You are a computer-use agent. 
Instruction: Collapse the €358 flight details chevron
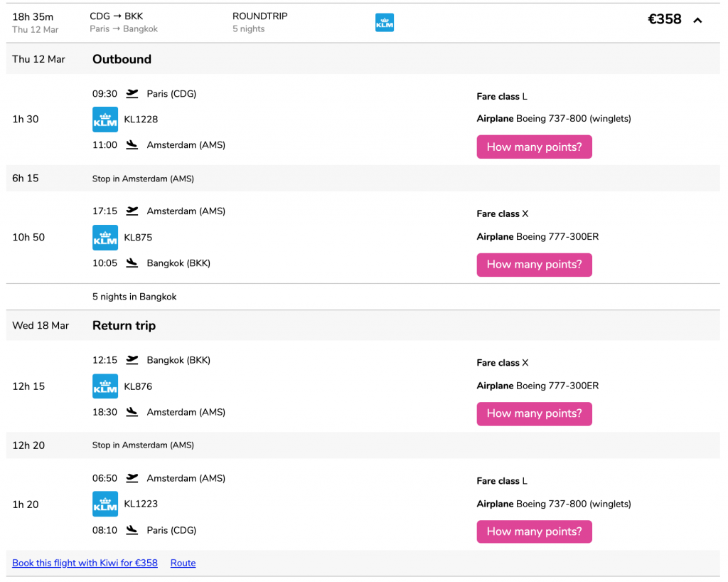tap(697, 20)
